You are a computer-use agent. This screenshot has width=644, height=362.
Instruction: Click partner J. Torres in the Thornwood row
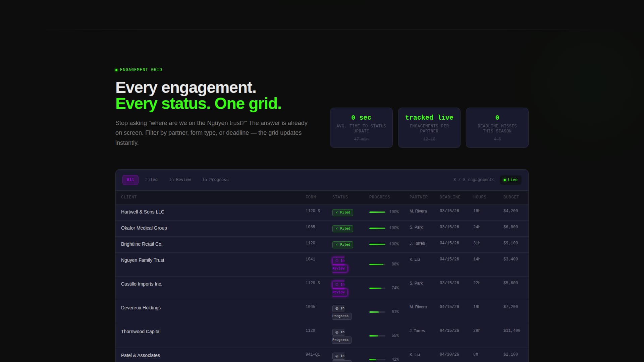click(x=417, y=331)
